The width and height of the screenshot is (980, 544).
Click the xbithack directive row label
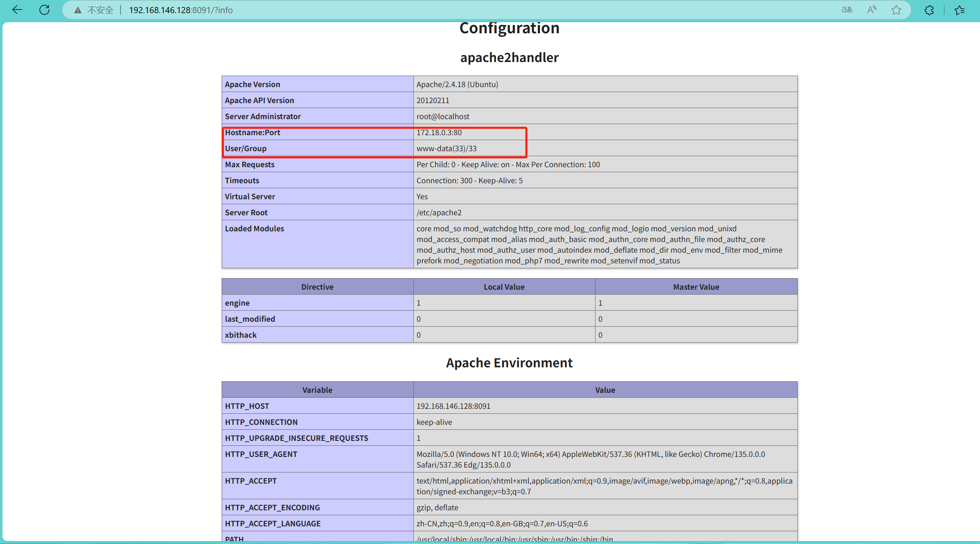(241, 335)
